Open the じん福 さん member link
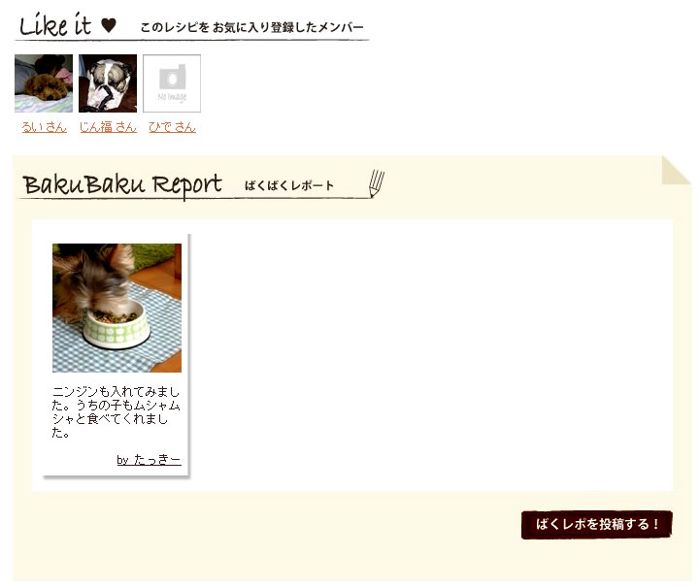This screenshot has width=700, height=588. (108, 127)
